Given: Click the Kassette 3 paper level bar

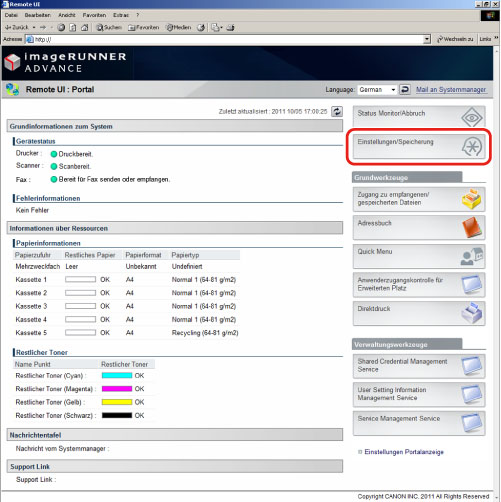Looking at the screenshot, I should pyautogui.click(x=80, y=306).
